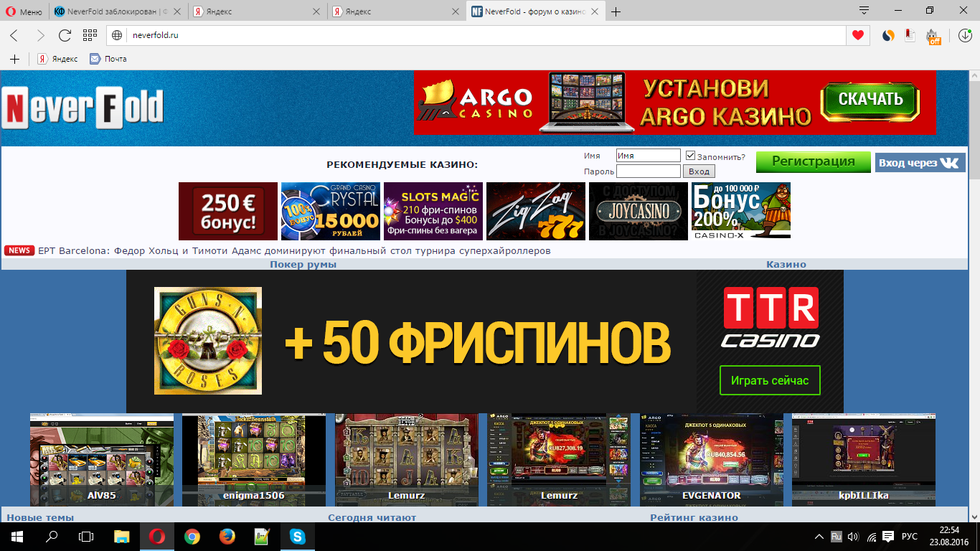980x551 pixels.
Task: Add bookmark with plus on bookmarks bar
Action: pyautogui.click(x=14, y=59)
